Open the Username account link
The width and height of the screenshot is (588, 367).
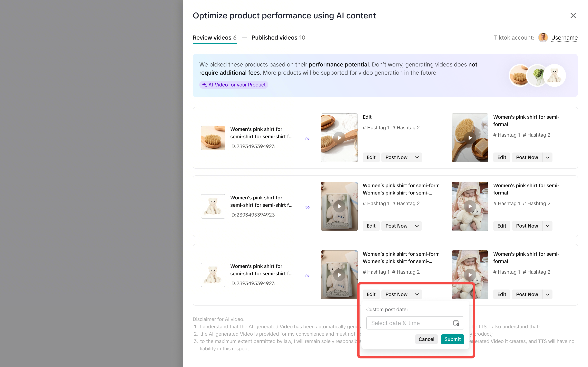pos(564,38)
